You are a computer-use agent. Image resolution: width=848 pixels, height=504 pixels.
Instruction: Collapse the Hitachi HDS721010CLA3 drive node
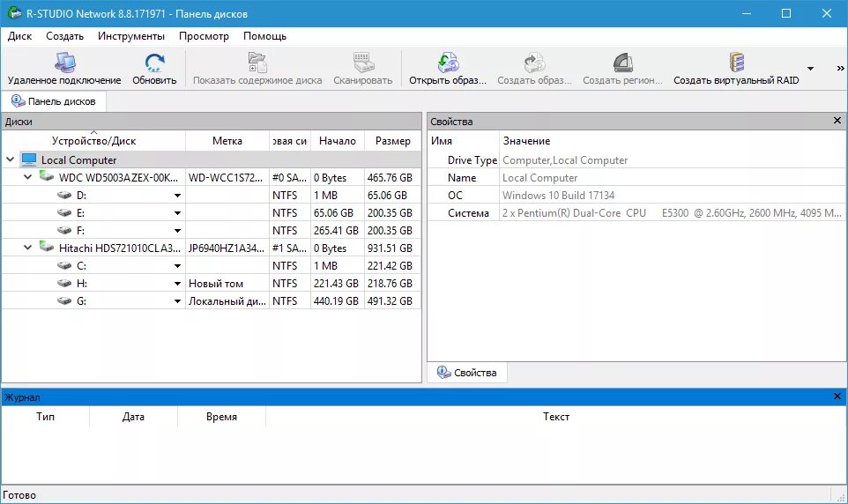click(27, 248)
